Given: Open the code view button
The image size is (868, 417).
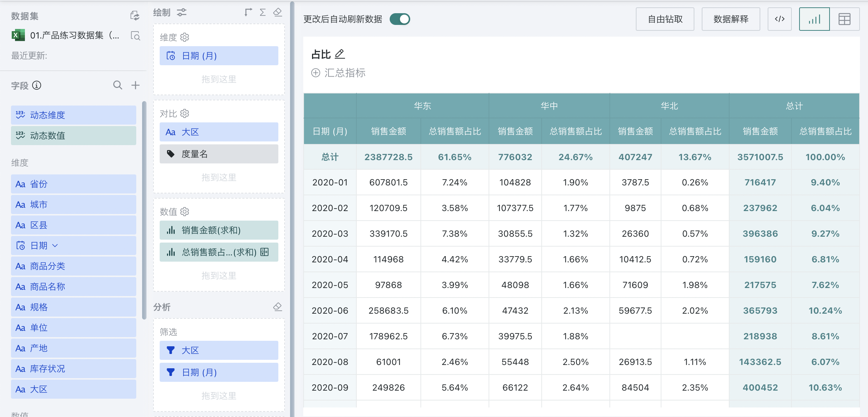Looking at the screenshot, I should pos(779,19).
